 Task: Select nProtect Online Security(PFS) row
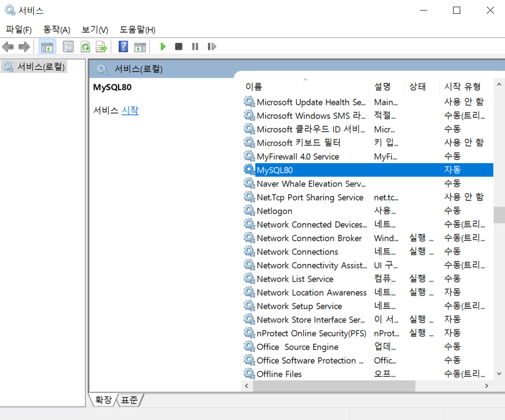[368, 333]
